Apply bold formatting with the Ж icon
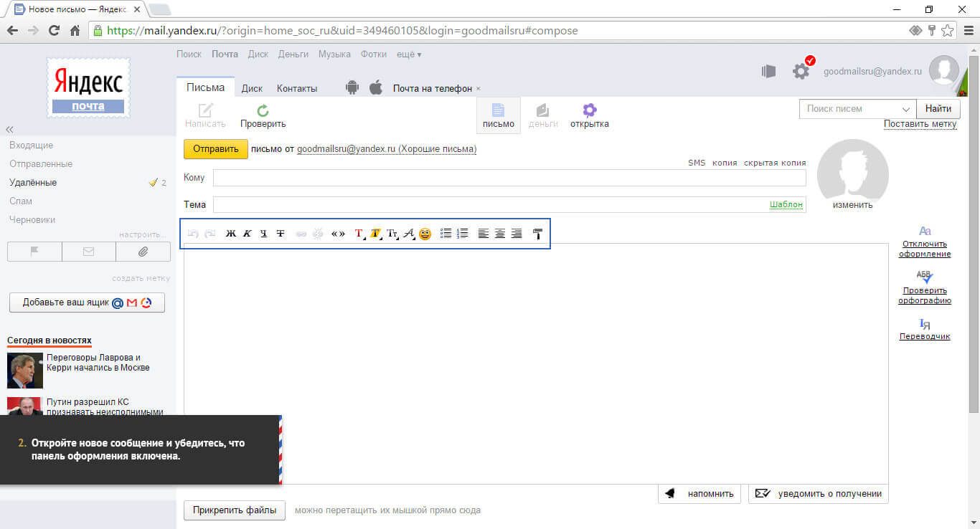980x529 pixels. pyautogui.click(x=231, y=234)
